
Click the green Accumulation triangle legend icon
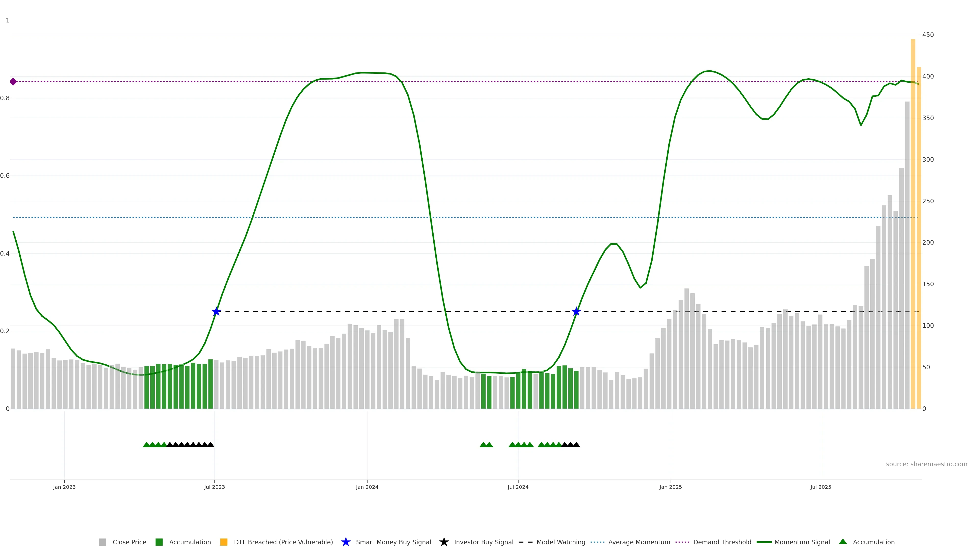(x=843, y=542)
